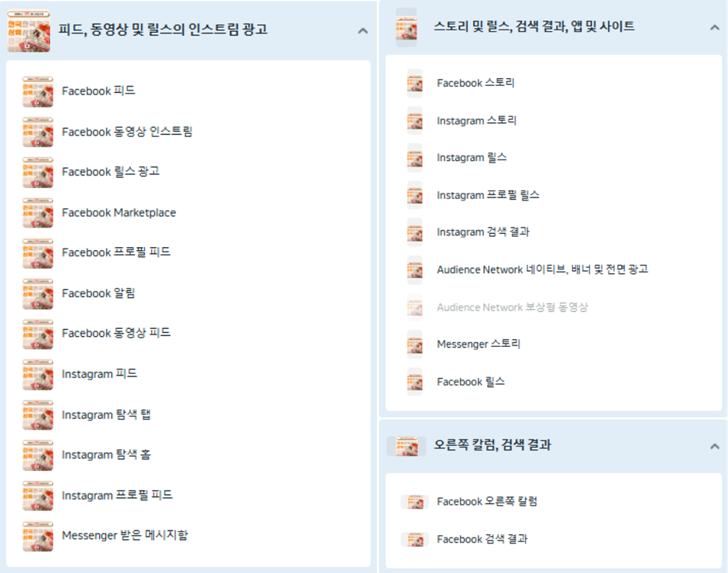Click the Facebook 동영상 피드 thumbnail
Viewport: 728px width, 573px height.
tap(38, 334)
